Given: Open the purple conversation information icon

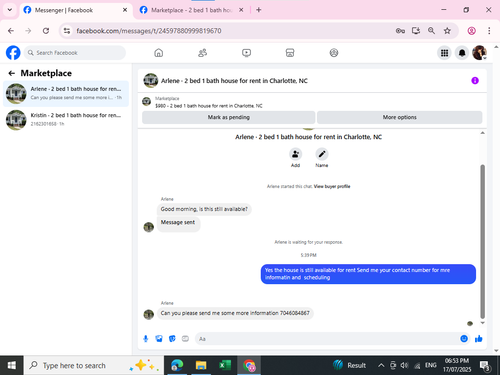Looking at the screenshot, I should 475,81.
